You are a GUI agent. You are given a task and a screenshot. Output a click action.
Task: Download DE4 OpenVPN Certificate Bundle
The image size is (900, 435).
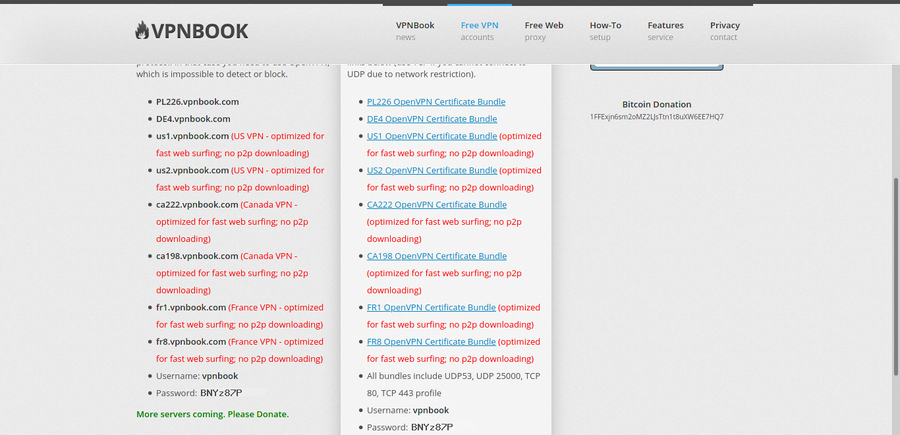point(432,119)
